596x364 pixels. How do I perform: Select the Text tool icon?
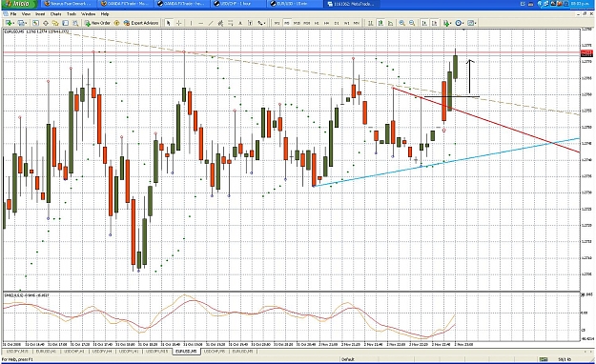coord(240,23)
